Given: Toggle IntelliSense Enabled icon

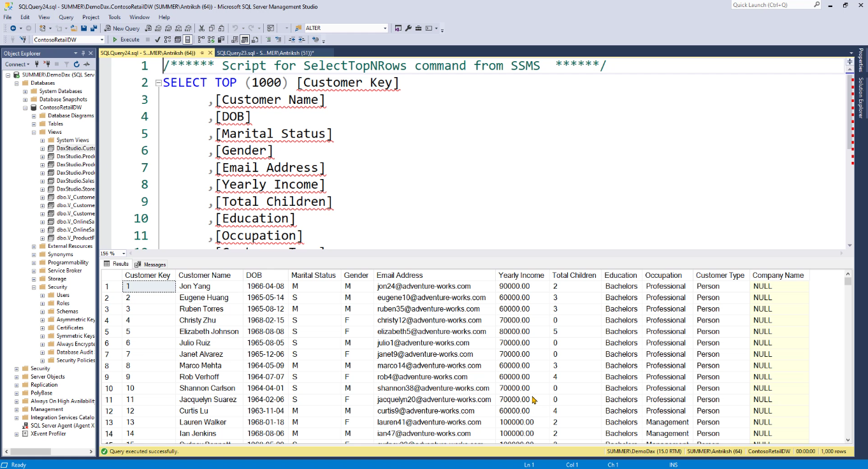Looking at the screenshot, I should (187, 40).
